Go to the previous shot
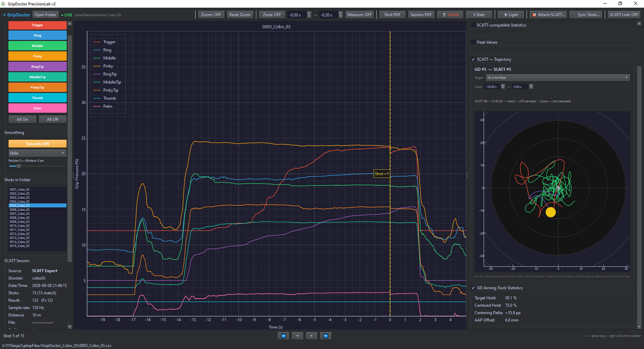 pos(297,336)
